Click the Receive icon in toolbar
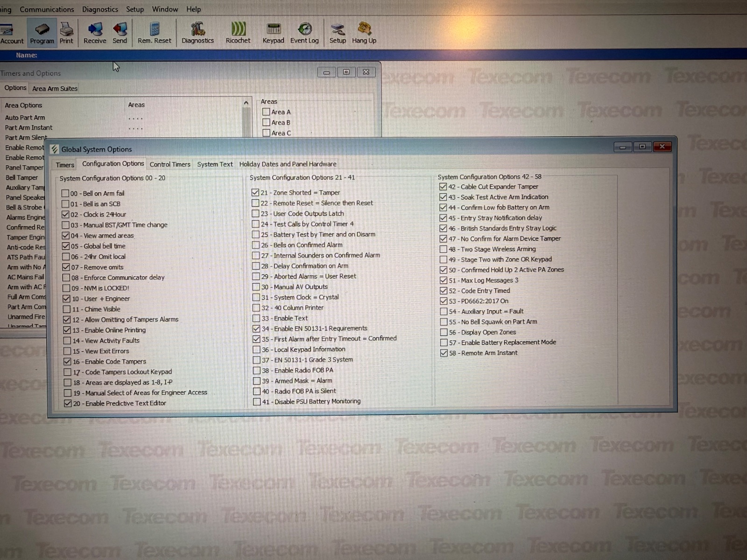Screen dimensions: 747x560 pos(95,33)
